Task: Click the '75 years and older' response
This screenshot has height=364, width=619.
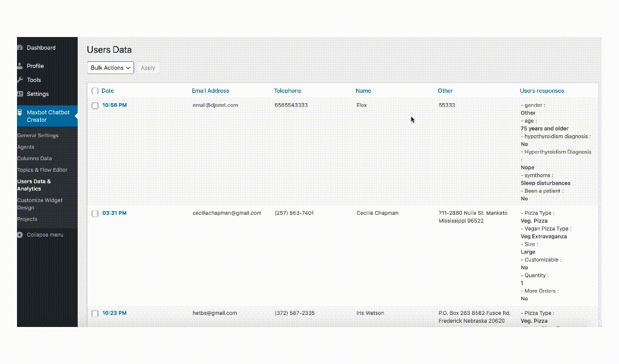Action: pyautogui.click(x=544, y=129)
